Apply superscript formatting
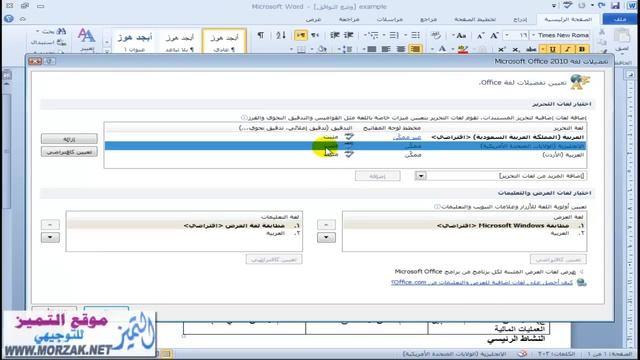The height and width of the screenshot is (360, 640). point(502,49)
